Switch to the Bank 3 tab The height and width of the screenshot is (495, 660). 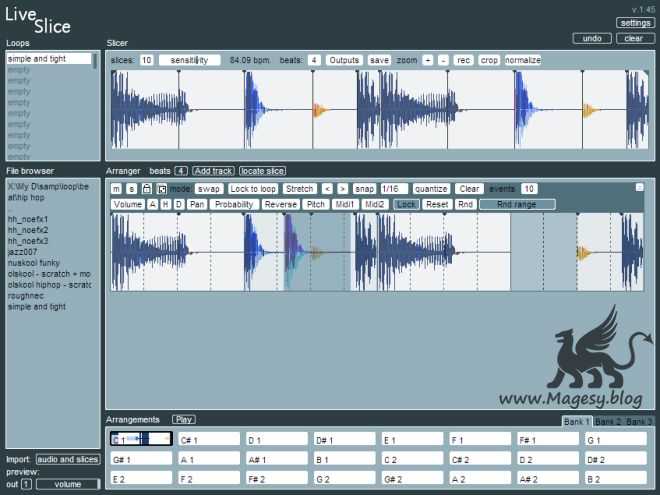point(639,422)
